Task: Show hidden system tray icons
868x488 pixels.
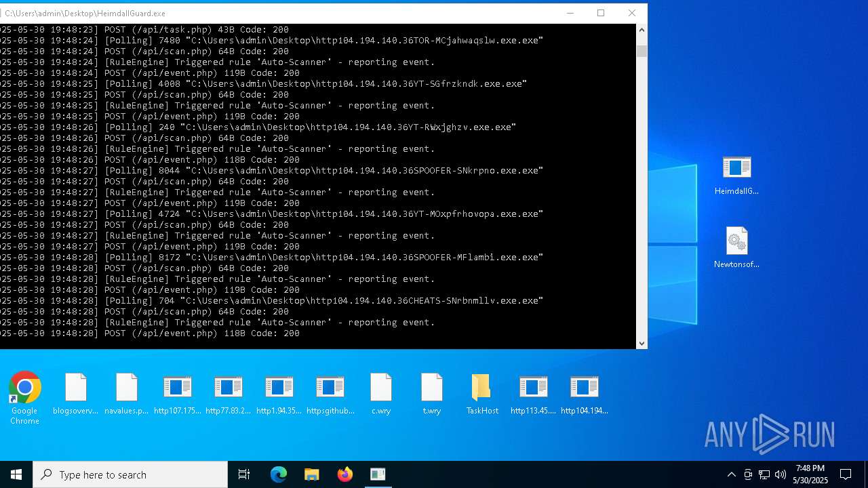Action: coord(731,474)
